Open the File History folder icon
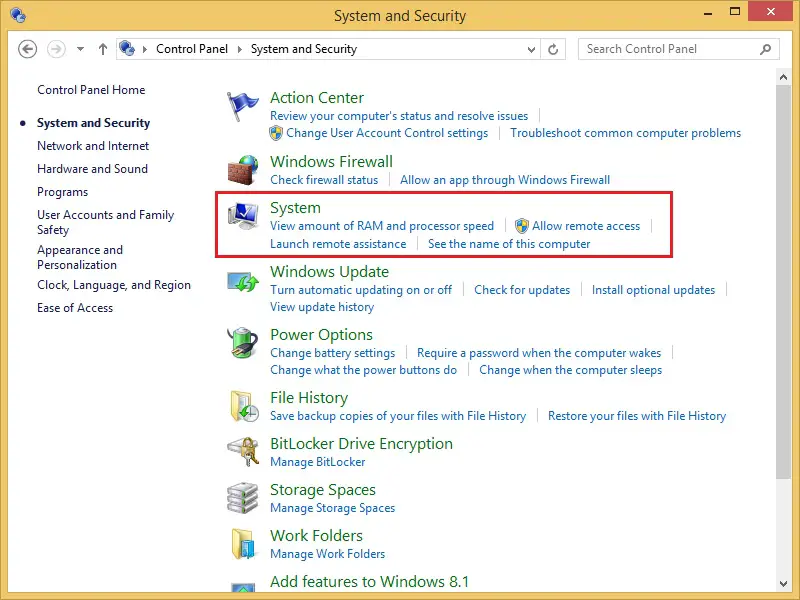The height and width of the screenshot is (600, 800). [243, 406]
